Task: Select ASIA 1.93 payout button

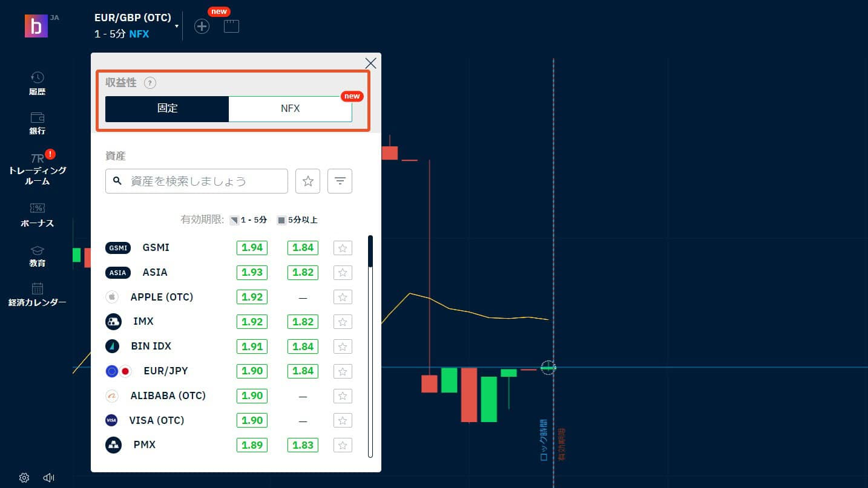Action: coord(252,273)
